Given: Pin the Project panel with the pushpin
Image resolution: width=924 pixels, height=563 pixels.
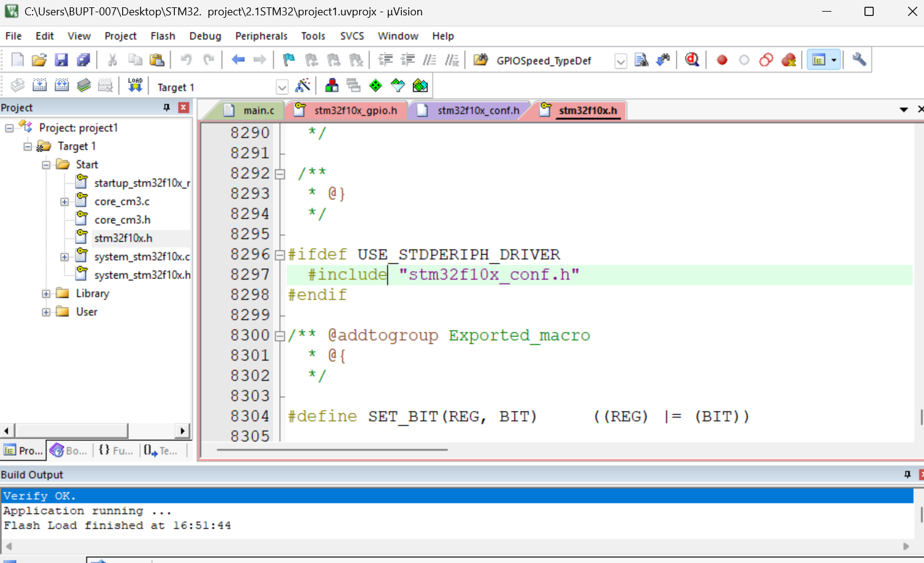Looking at the screenshot, I should [166, 107].
